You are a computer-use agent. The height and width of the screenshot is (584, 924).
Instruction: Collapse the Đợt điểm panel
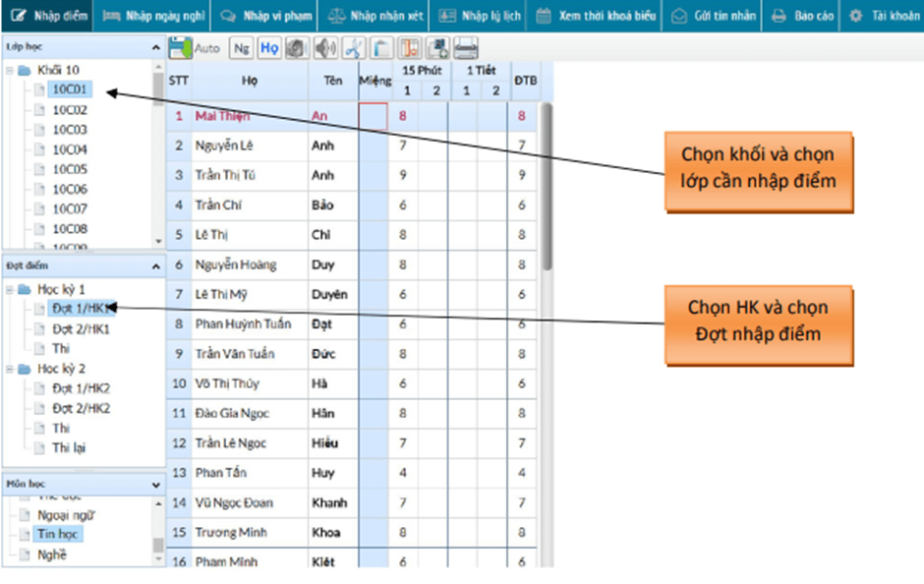click(155, 265)
